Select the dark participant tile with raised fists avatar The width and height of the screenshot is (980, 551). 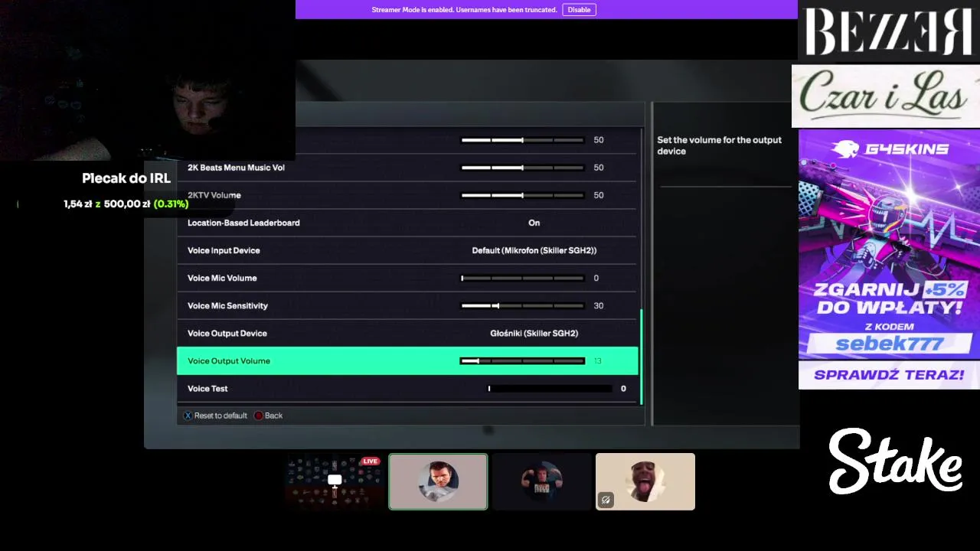point(542,481)
